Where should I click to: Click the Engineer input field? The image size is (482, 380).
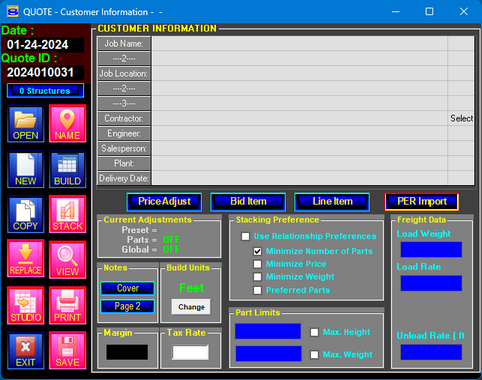pos(300,133)
